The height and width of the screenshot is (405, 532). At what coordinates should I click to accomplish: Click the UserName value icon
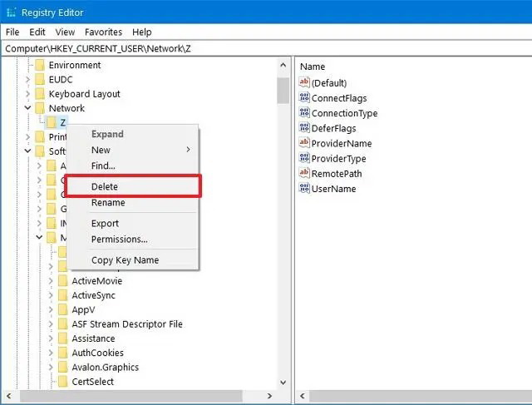[304, 188]
